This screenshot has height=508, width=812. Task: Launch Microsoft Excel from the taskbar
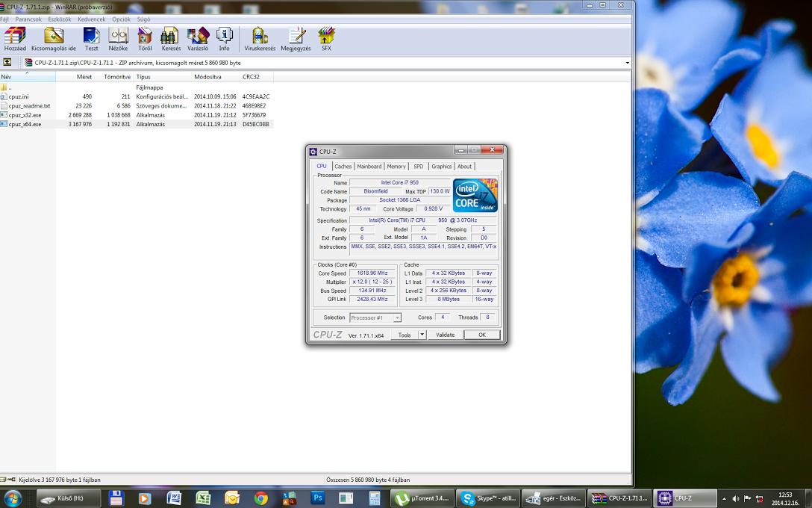coord(203,499)
